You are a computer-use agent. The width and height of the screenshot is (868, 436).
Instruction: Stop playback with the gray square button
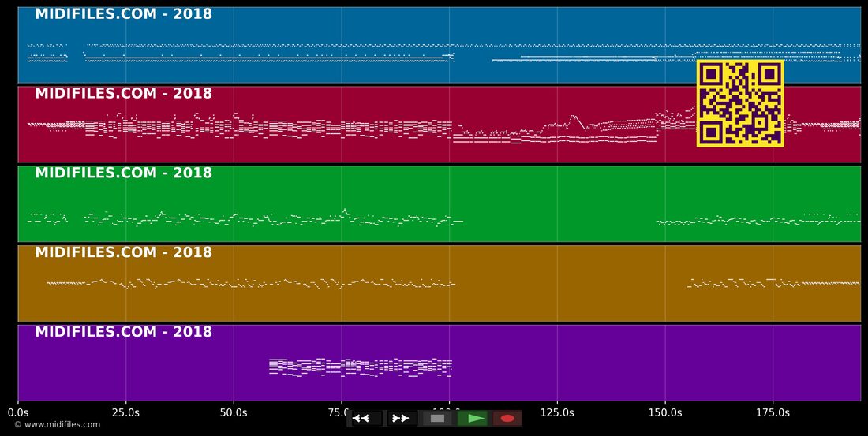(x=437, y=419)
